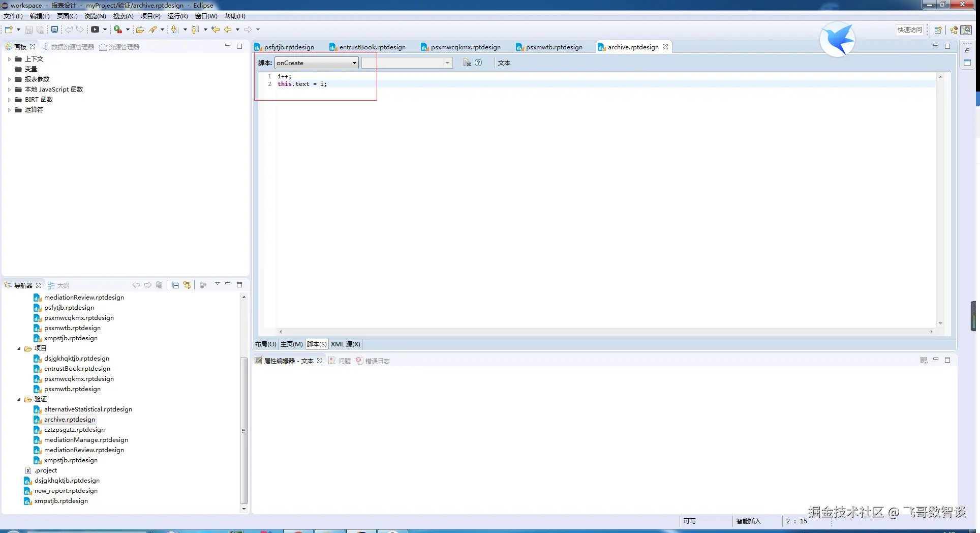The image size is (980, 533).
Task: Click Collapse All in the Navigator toolbar
Action: tap(175, 285)
